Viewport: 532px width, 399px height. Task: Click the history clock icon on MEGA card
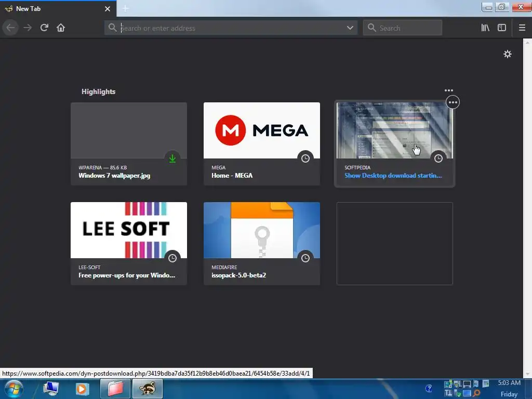(x=305, y=158)
